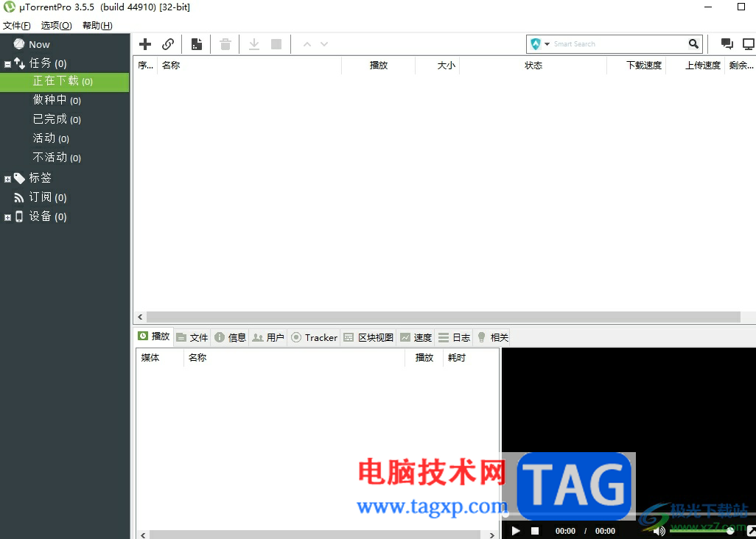Open the 帮助(H) menu
Screen dimensions: 756x539
coord(97,26)
